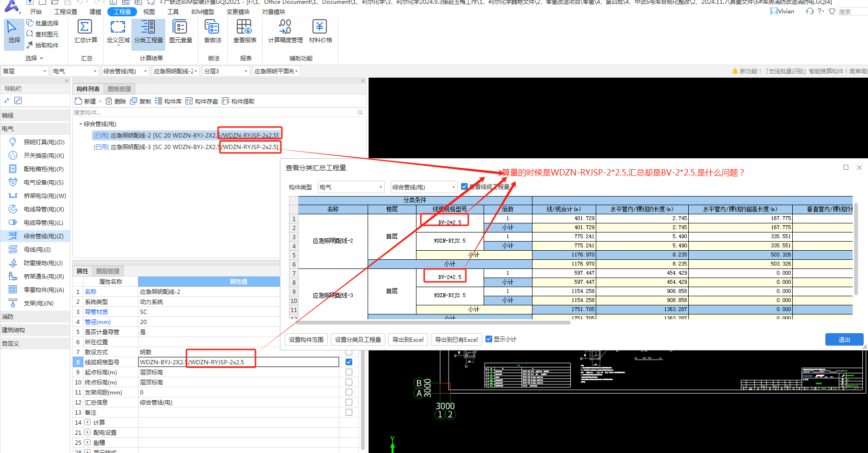Select 母线(电)(I) in the navigation bar

(x=30, y=249)
